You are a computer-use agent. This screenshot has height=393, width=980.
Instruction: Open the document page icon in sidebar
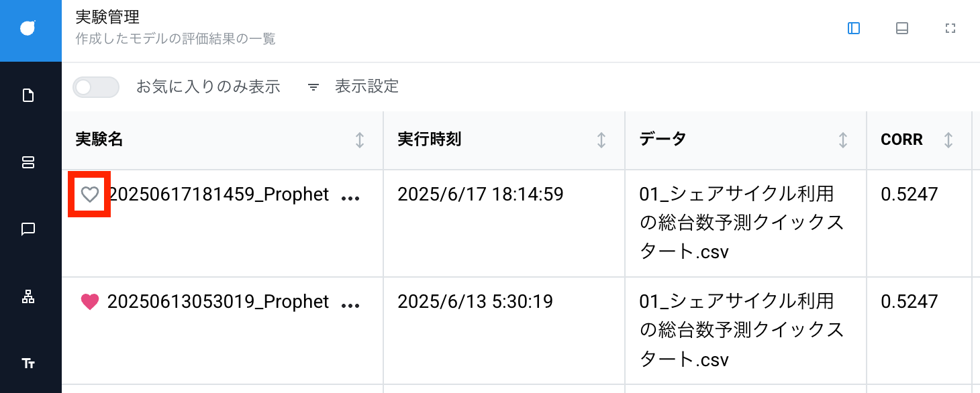coord(28,95)
